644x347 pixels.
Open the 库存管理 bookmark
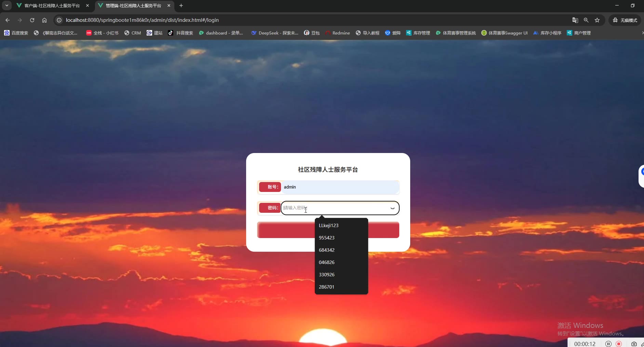pos(418,33)
